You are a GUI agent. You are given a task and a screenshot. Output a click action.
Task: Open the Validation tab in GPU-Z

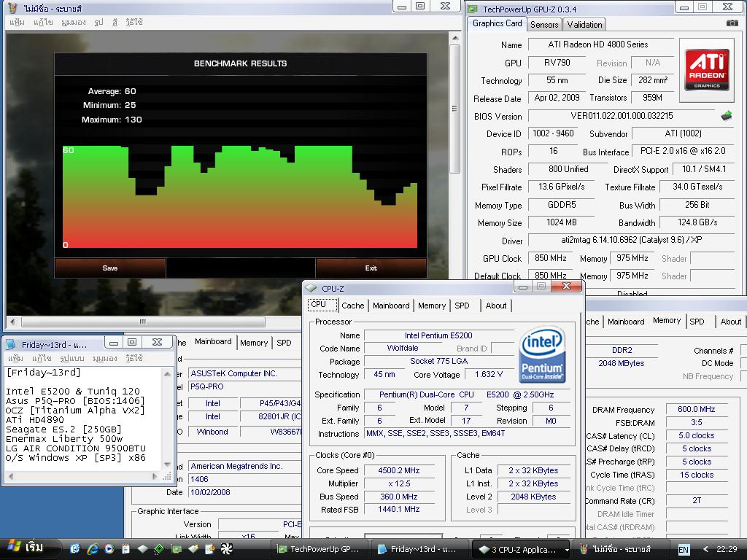(584, 24)
